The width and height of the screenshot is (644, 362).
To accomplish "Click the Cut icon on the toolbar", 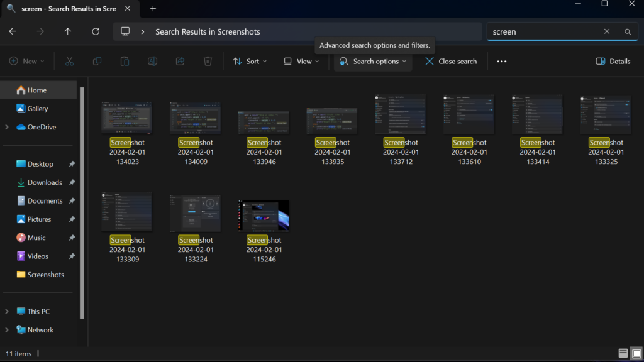I will coord(69,61).
